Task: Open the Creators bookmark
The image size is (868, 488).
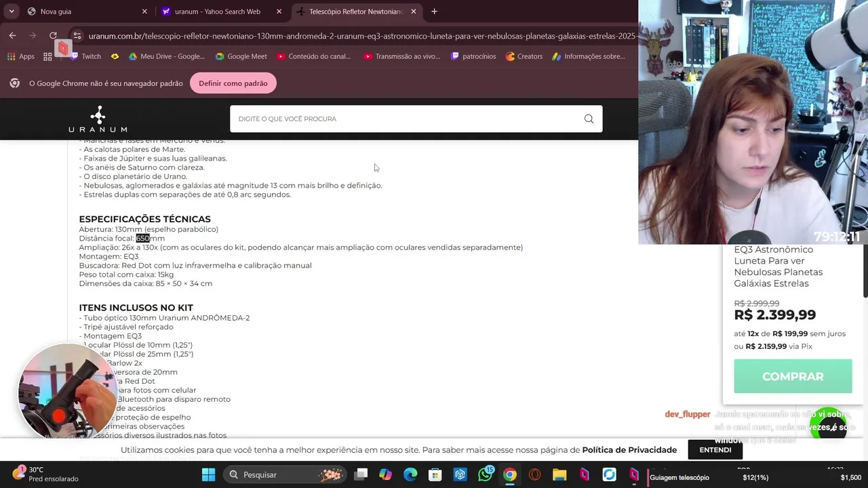Action: point(524,56)
